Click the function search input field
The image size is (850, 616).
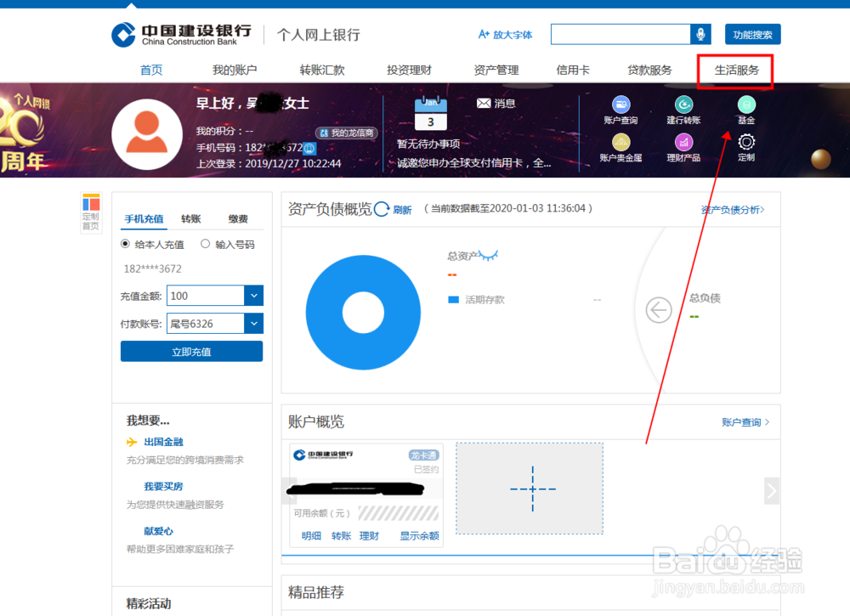click(620, 34)
